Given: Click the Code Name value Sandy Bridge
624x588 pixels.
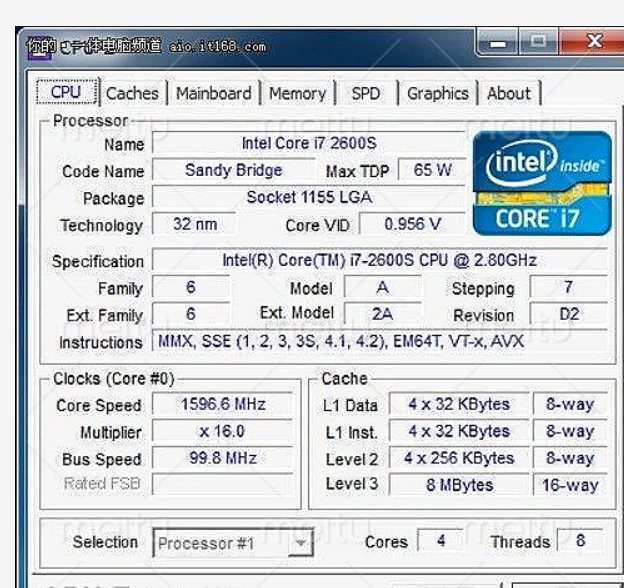Looking at the screenshot, I should (234, 170).
